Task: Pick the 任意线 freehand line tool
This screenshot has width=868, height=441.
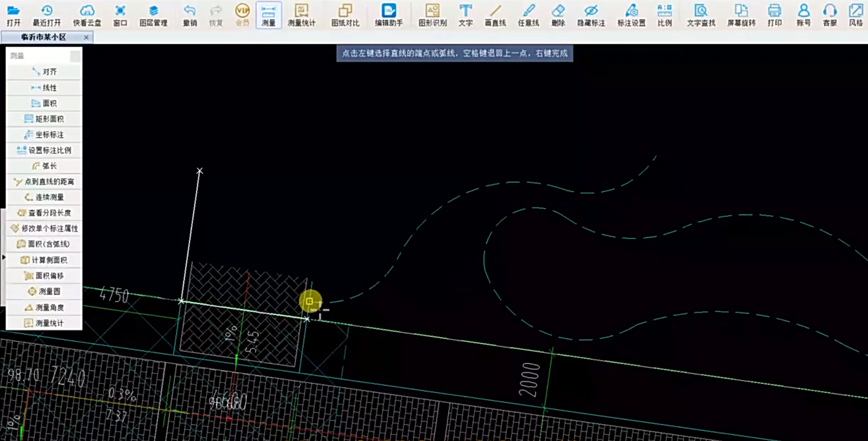Action: (528, 15)
